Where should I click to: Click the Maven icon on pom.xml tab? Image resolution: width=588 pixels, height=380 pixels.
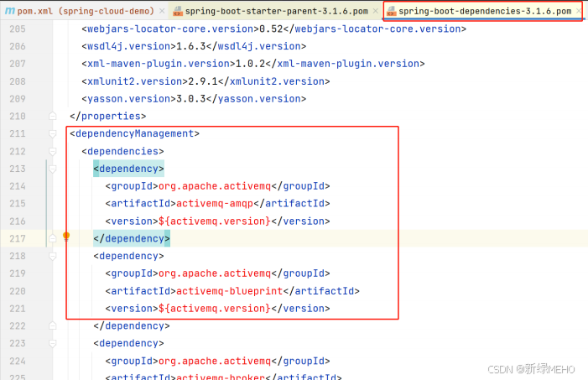click(x=10, y=11)
